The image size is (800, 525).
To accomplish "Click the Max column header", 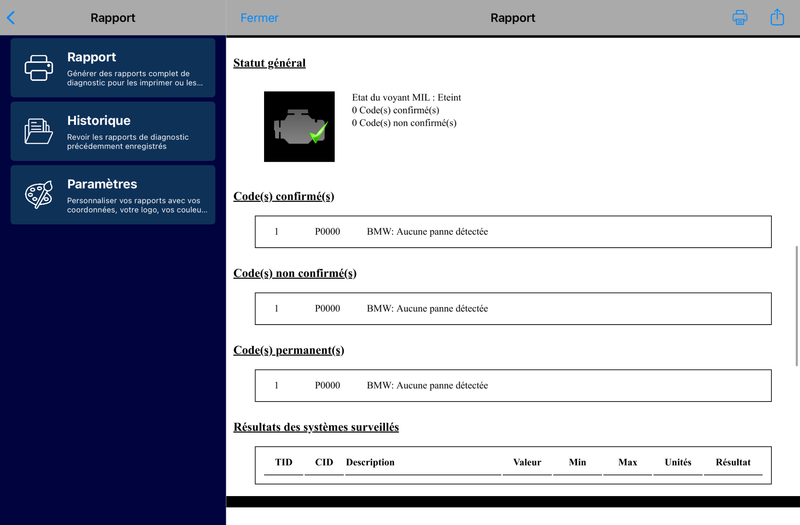I will point(628,462).
